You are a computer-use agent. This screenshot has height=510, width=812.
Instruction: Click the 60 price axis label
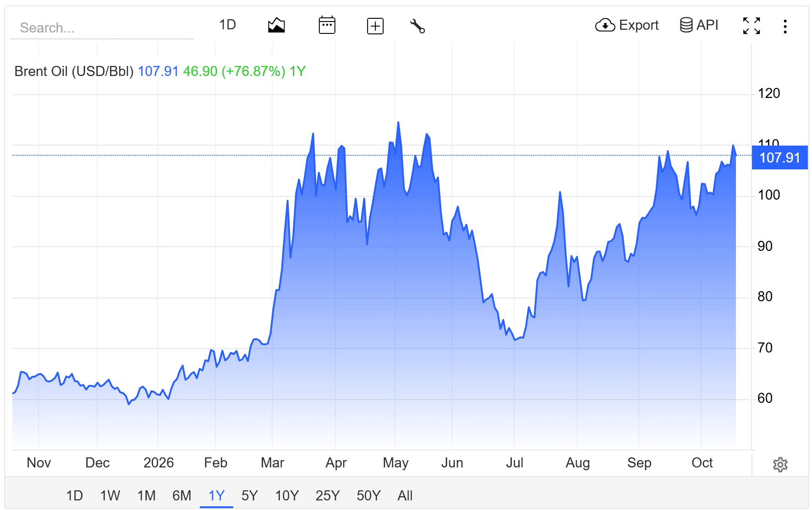point(765,398)
